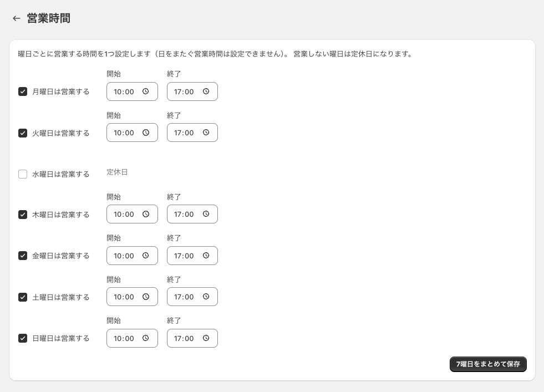Open clock picker for Tuesday end time

pyautogui.click(x=206, y=133)
